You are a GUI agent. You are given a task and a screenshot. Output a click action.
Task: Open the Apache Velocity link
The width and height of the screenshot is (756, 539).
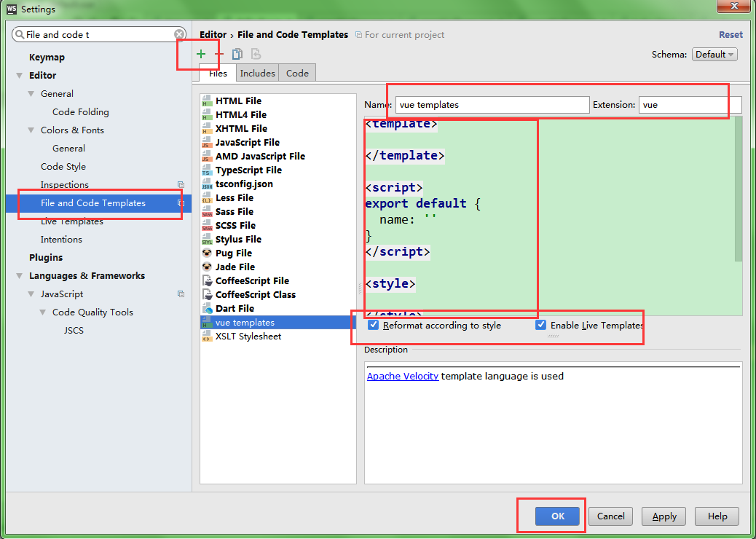click(403, 376)
